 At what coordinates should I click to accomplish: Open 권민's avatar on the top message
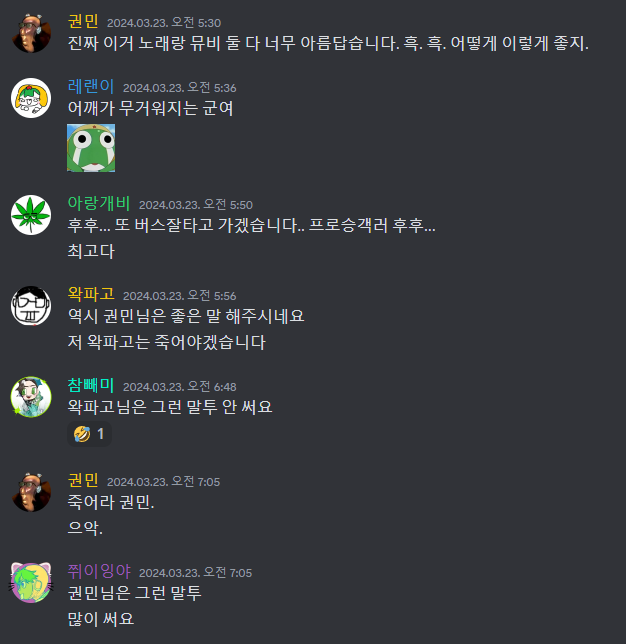point(31,33)
